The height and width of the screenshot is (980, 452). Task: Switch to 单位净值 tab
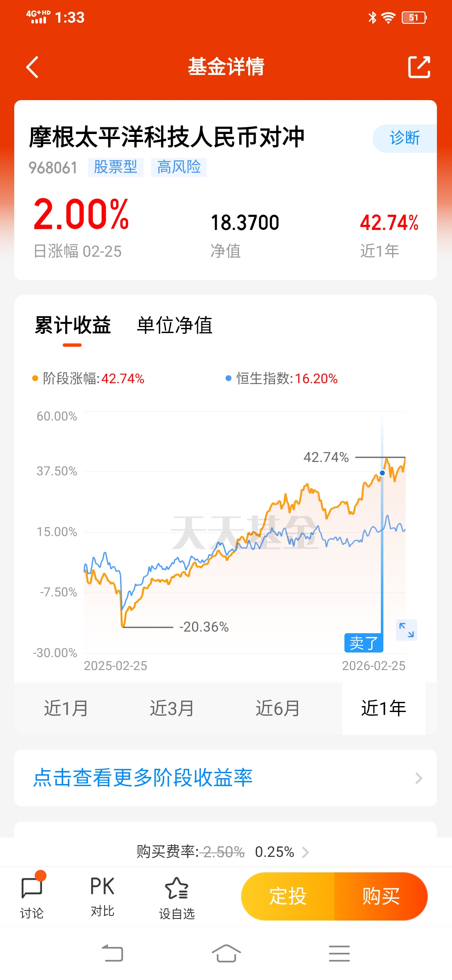175,325
